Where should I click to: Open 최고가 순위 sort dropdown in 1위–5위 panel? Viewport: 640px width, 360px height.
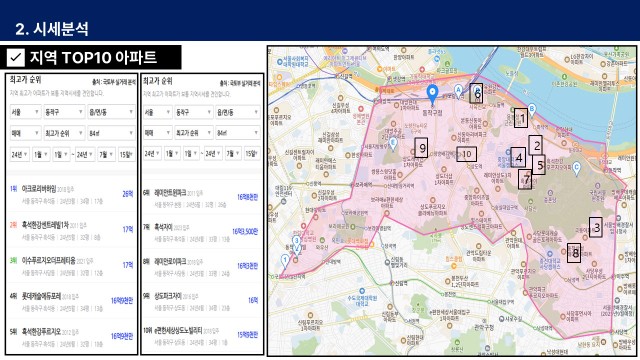click(x=64, y=133)
